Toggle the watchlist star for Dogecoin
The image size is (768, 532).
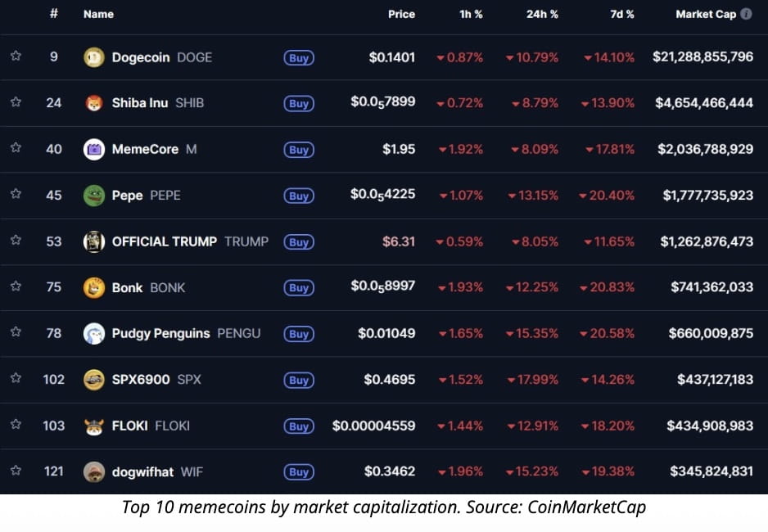click(16, 57)
